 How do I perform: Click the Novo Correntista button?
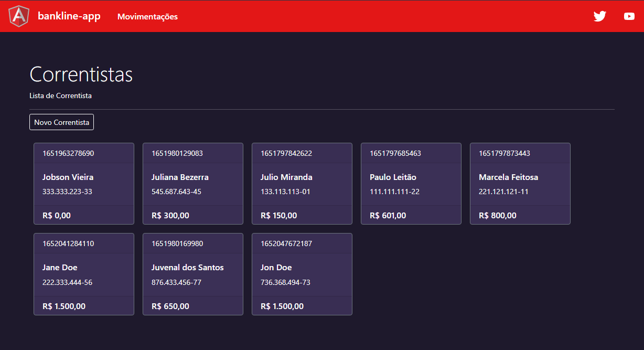pyautogui.click(x=62, y=122)
